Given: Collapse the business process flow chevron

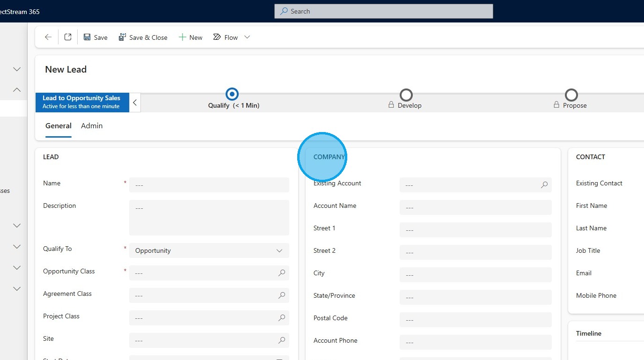Looking at the screenshot, I should [135, 103].
